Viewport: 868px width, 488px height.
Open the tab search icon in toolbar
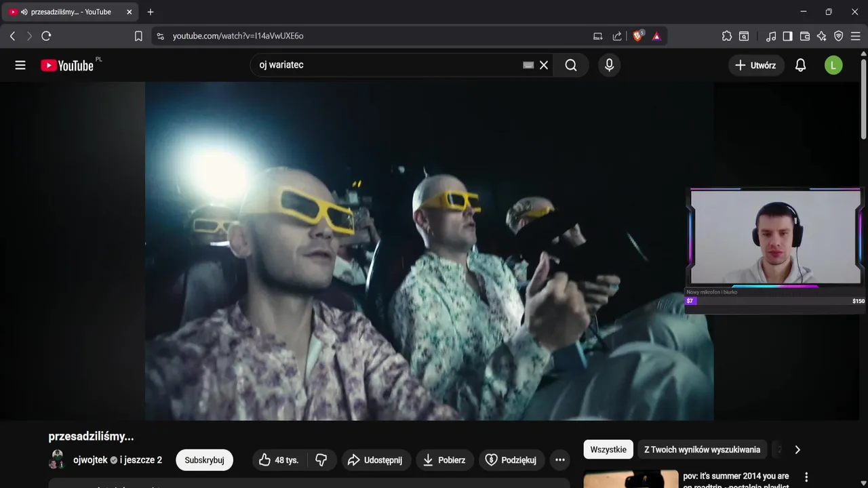coord(744,36)
